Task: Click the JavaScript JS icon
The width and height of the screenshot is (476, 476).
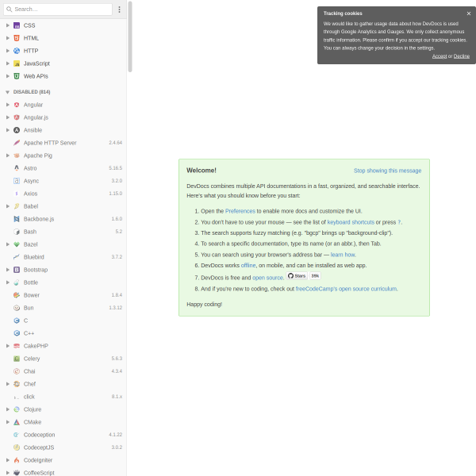Action: (x=17, y=63)
